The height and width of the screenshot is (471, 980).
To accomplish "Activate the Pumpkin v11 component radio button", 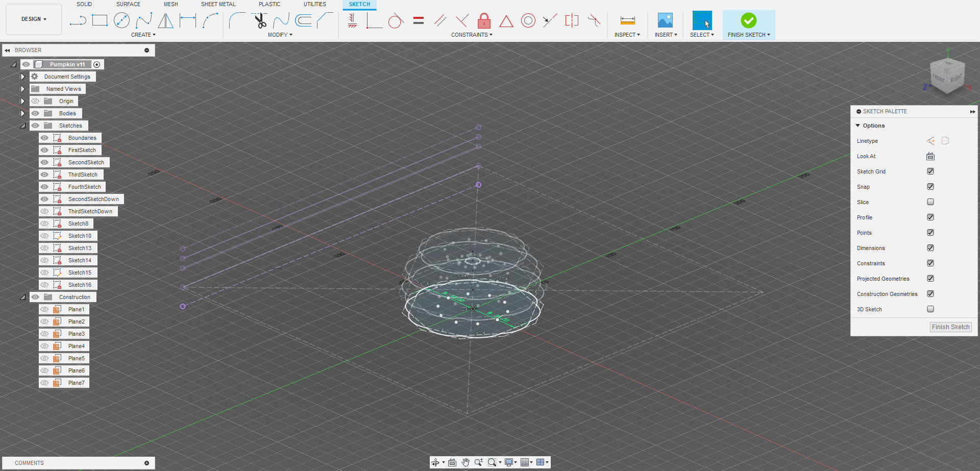I will [x=97, y=64].
